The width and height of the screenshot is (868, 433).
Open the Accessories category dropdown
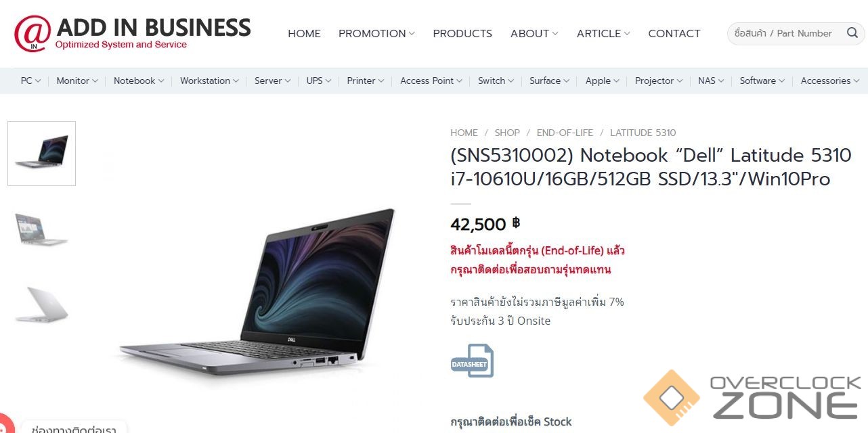pyautogui.click(x=830, y=81)
